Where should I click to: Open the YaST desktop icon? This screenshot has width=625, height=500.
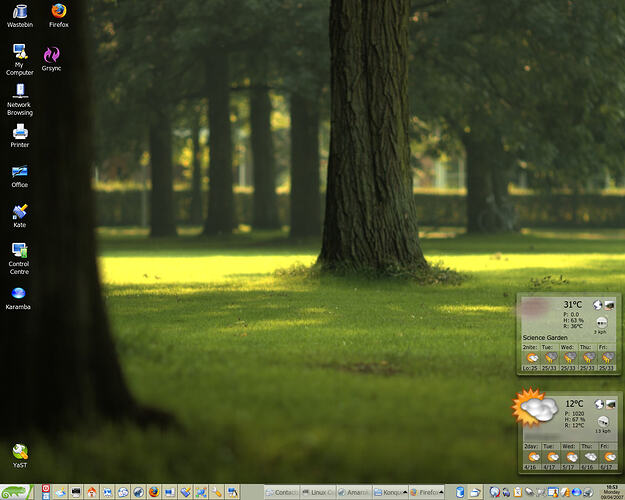[20, 456]
